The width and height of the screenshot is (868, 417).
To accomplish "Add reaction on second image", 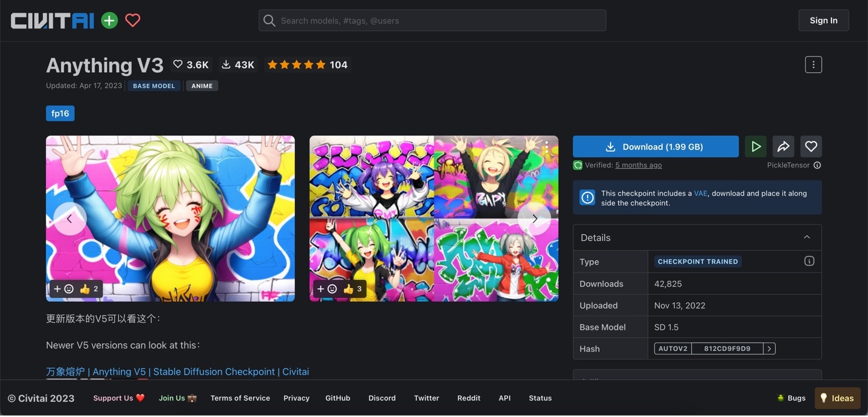I will 326,289.
